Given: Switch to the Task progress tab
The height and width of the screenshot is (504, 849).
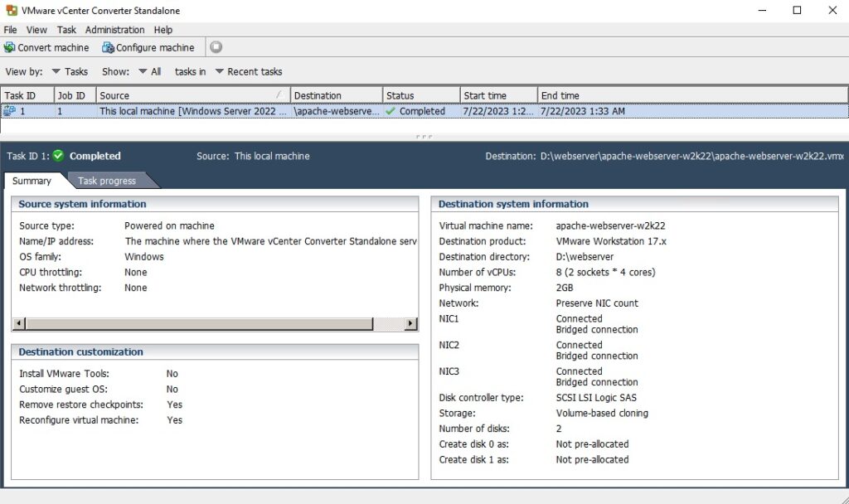Looking at the screenshot, I should [x=107, y=181].
